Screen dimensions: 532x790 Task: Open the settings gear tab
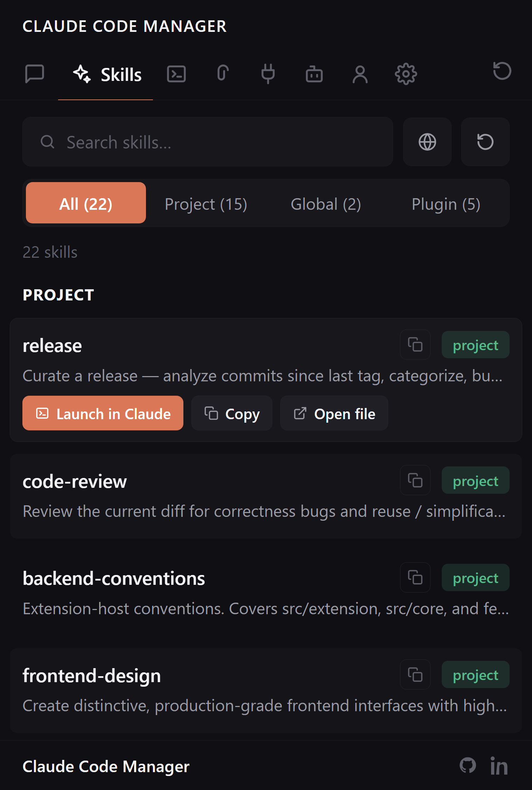coord(406,74)
